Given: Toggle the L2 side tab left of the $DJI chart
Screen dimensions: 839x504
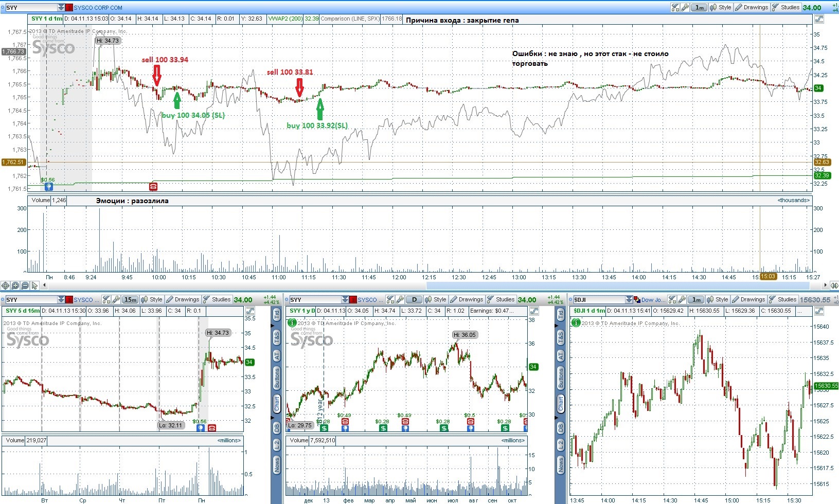Looking at the screenshot, I should (x=561, y=444).
